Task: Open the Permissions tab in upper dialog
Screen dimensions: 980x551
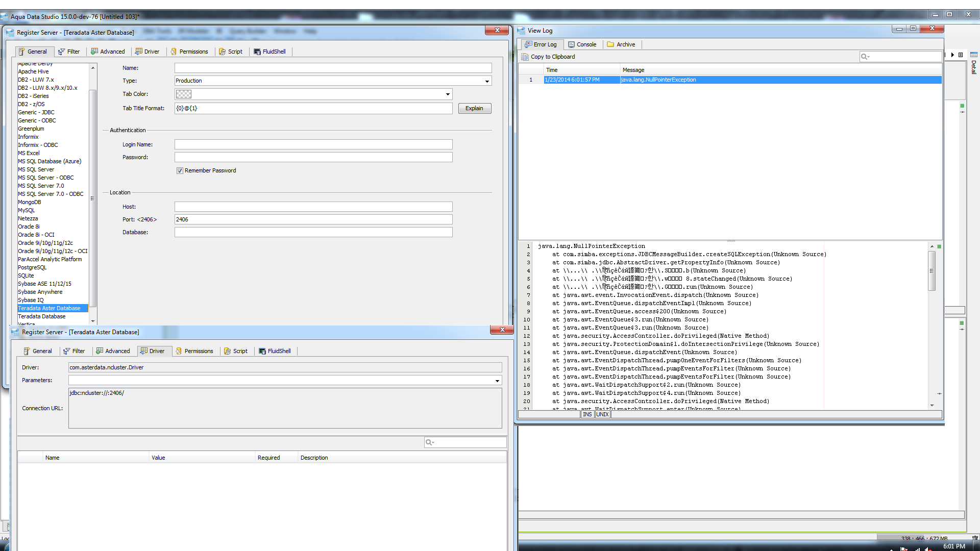Action: pyautogui.click(x=189, y=52)
